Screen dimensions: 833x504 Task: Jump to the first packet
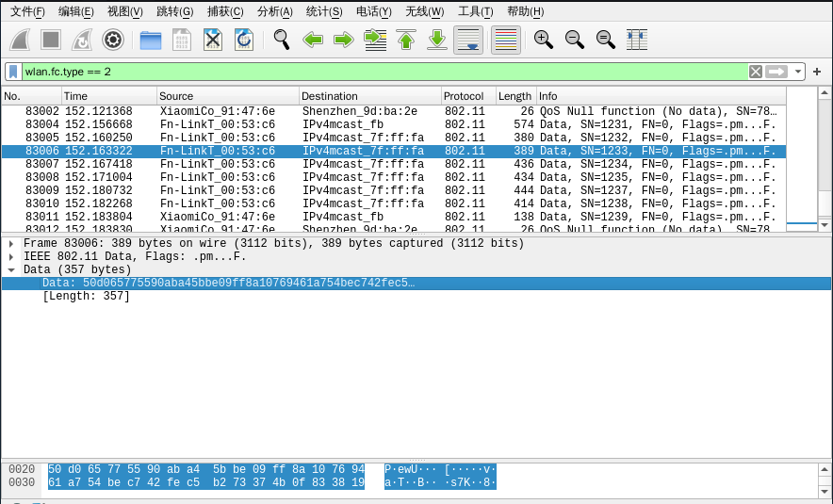click(406, 40)
